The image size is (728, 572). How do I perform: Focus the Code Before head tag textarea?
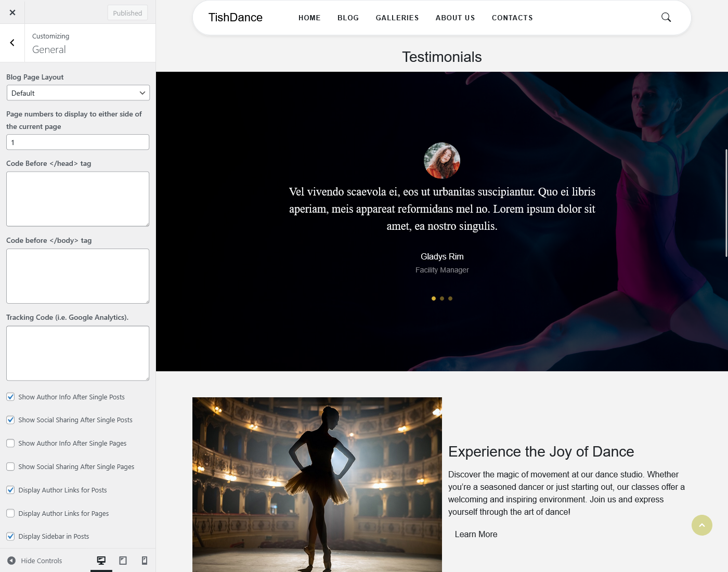pos(78,199)
